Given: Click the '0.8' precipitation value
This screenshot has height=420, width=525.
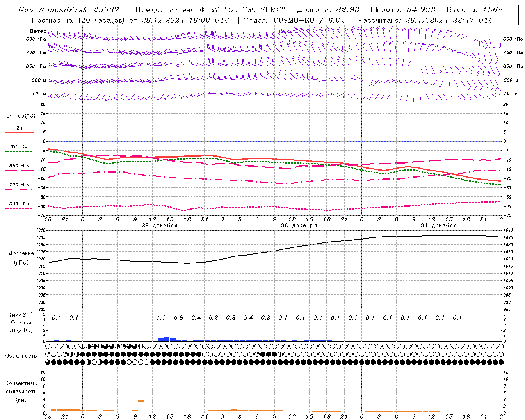Looking at the screenshot, I should tap(178, 317).
